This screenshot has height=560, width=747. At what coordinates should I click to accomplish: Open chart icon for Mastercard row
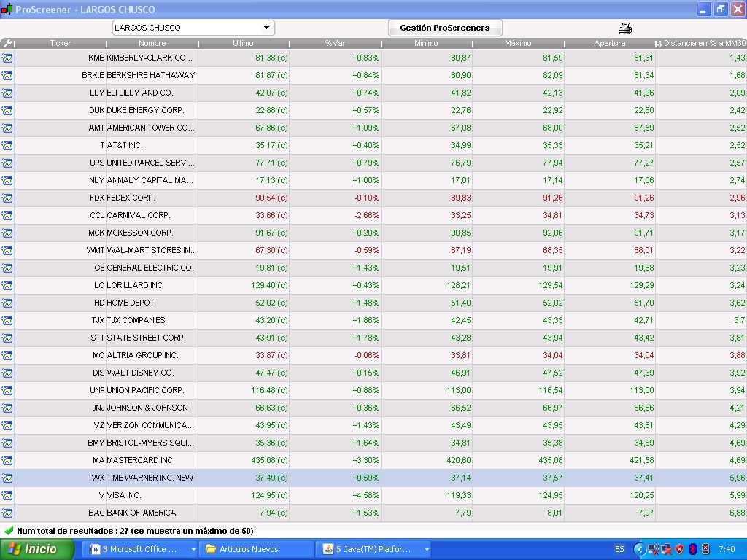point(7,461)
